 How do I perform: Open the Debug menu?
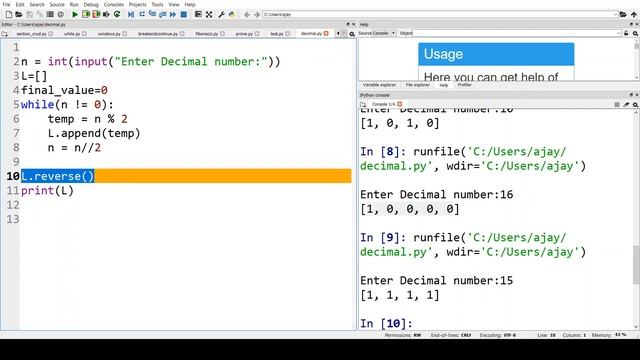91,4
